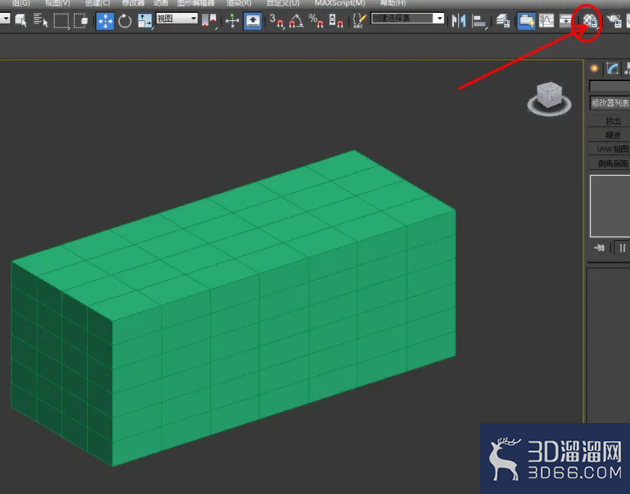This screenshot has width=630, height=494.
Task: Select the Select Object tool
Action: coord(20,20)
